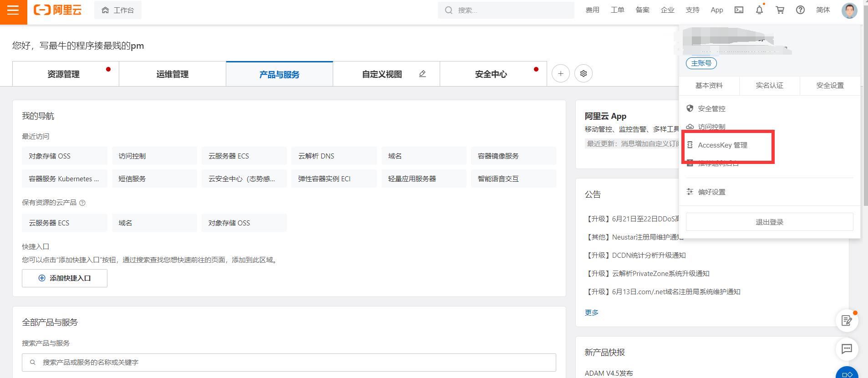This screenshot has width=868, height=378.
Task: Open the 工作台 workbench button
Action: [118, 10]
